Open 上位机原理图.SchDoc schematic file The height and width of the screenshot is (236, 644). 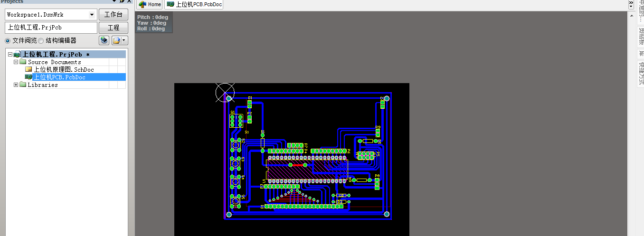tap(64, 70)
